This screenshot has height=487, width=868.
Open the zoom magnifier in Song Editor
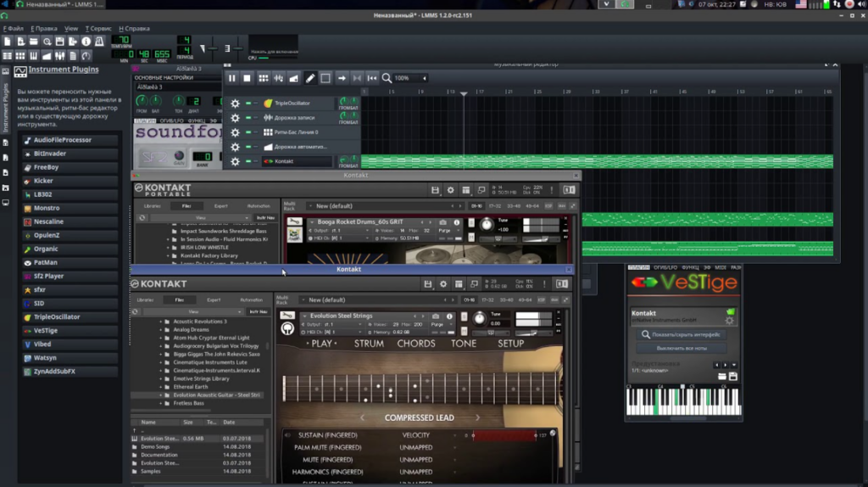tap(387, 78)
